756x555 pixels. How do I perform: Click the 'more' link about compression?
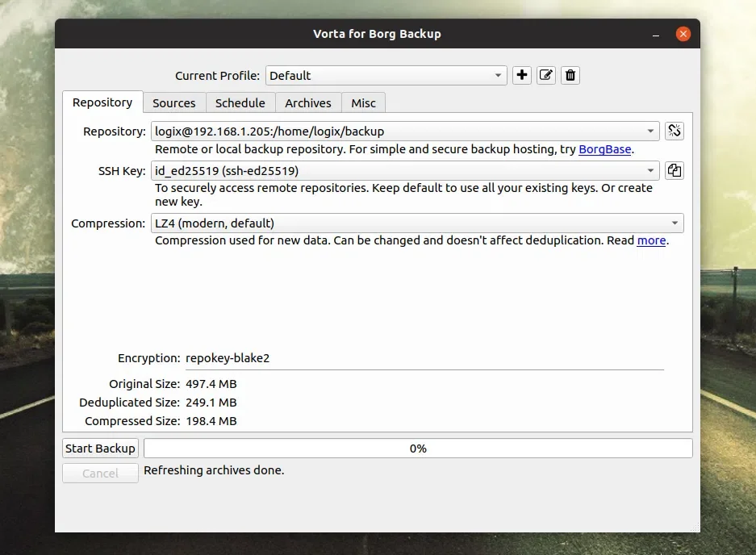(x=651, y=240)
